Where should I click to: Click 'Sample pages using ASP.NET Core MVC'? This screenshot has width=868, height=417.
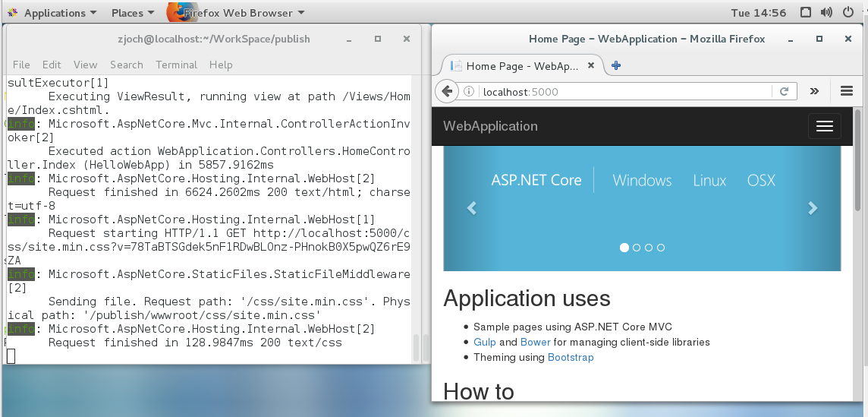tap(573, 327)
